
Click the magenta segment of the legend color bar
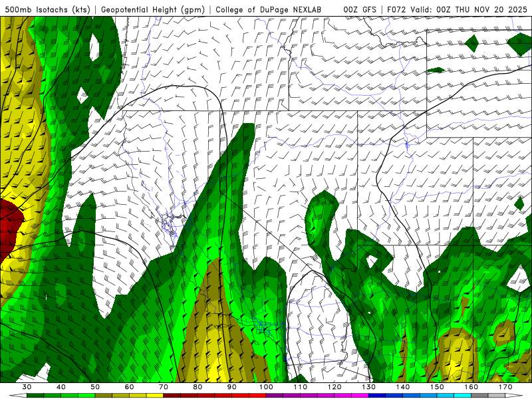pos(360,396)
